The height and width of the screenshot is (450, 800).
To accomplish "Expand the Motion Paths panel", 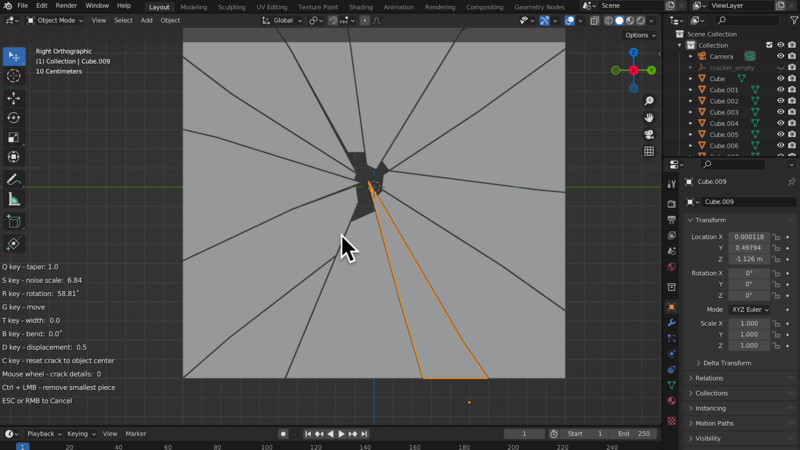I will click(714, 423).
